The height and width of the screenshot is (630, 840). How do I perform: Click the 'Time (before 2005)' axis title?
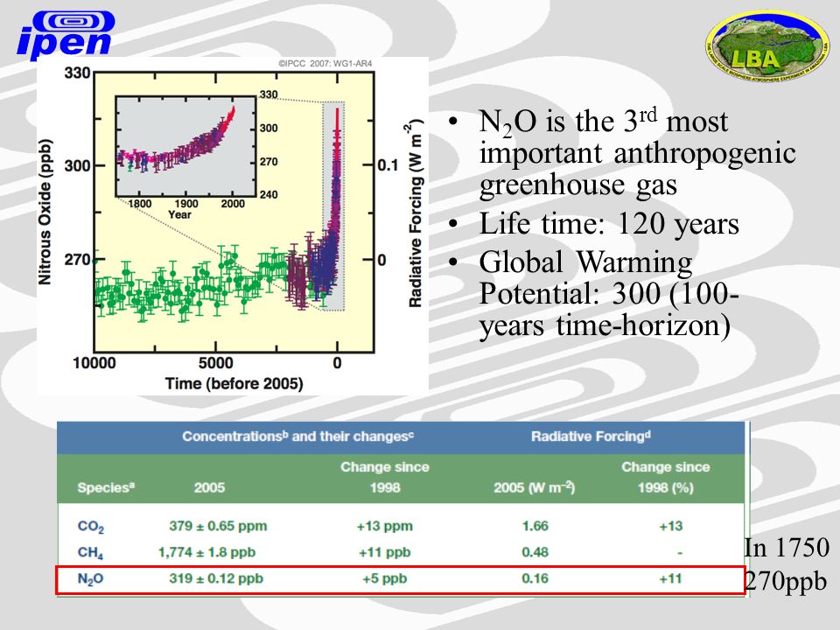234,383
